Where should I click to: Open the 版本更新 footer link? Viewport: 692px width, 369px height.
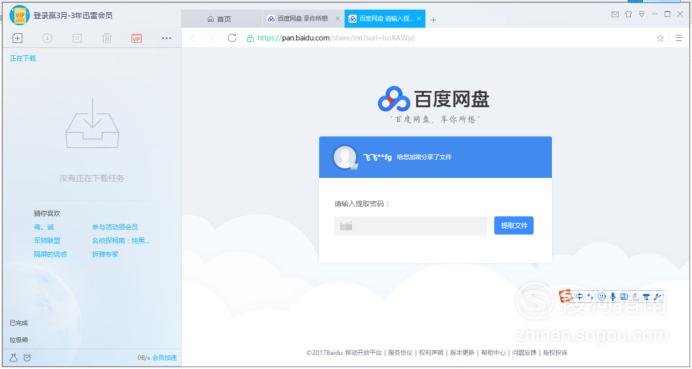pyautogui.click(x=462, y=353)
